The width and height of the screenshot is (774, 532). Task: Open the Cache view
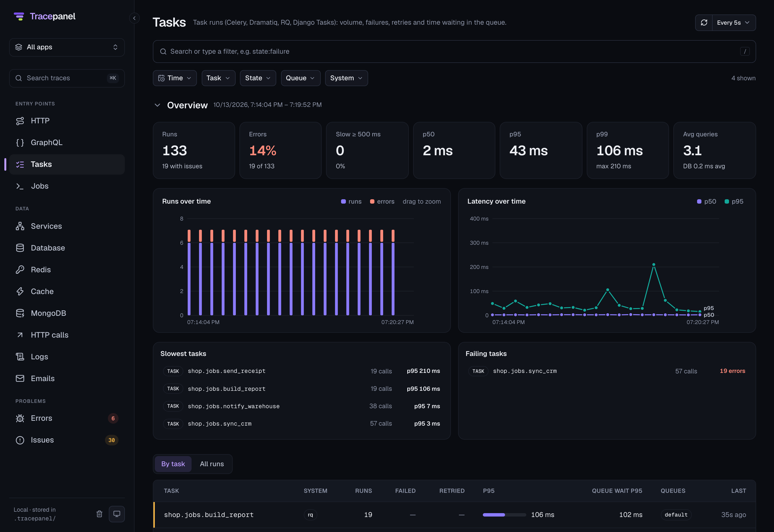click(x=67, y=291)
